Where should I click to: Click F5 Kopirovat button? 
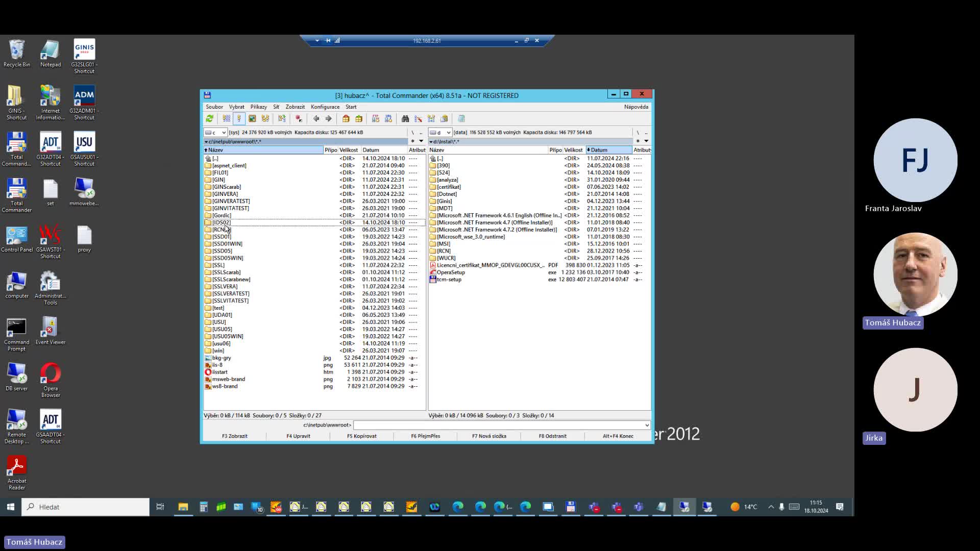[362, 436]
